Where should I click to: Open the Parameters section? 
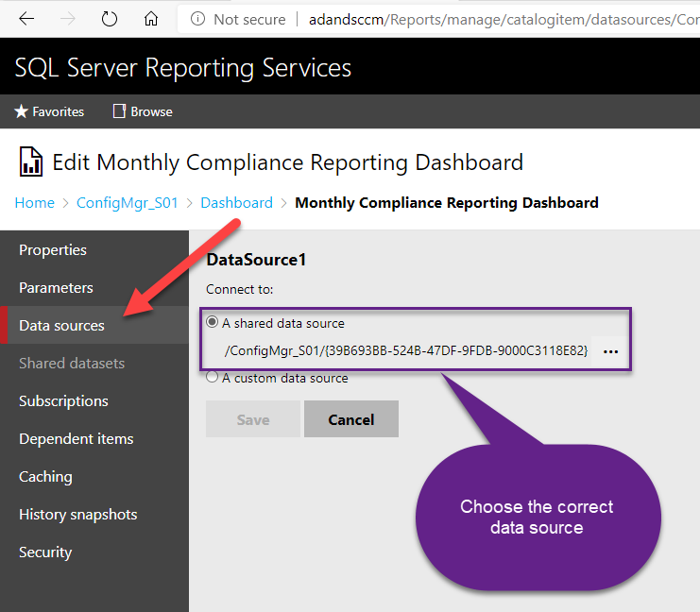point(94,287)
